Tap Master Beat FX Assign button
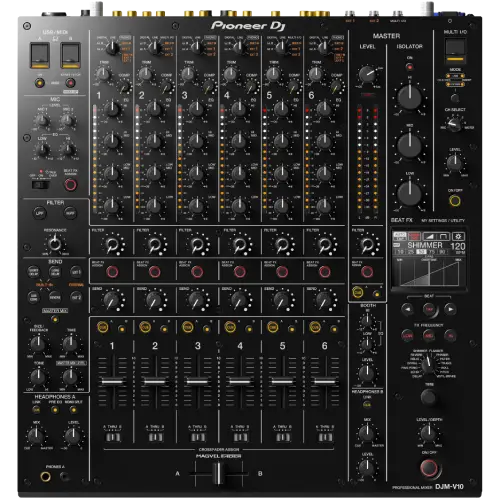500x500 pixels. coord(367,272)
